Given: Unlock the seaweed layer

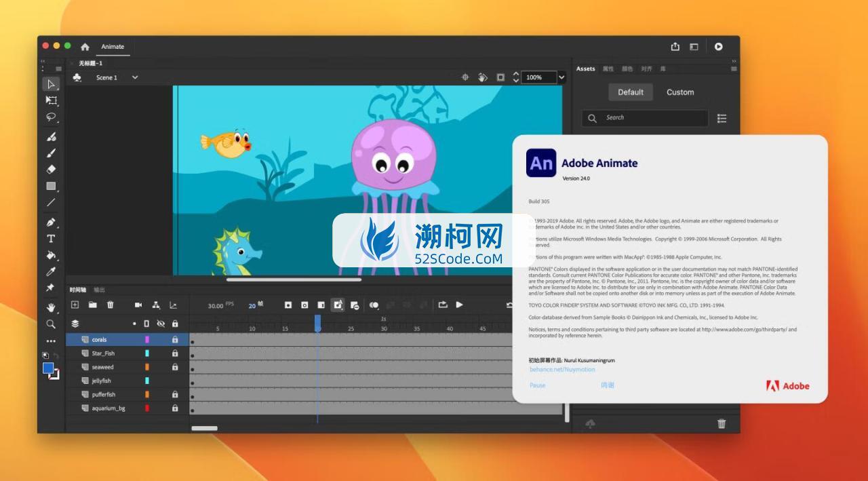Looking at the screenshot, I should pyautogui.click(x=175, y=367).
